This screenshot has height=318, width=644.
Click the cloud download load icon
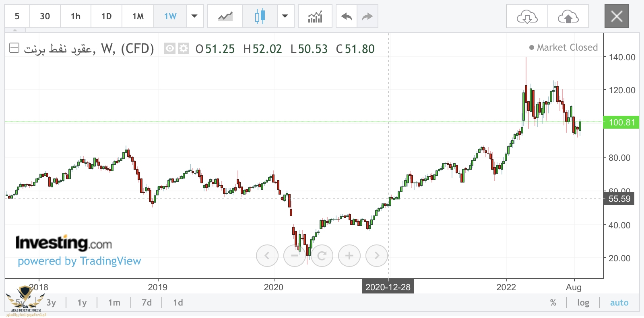click(527, 16)
